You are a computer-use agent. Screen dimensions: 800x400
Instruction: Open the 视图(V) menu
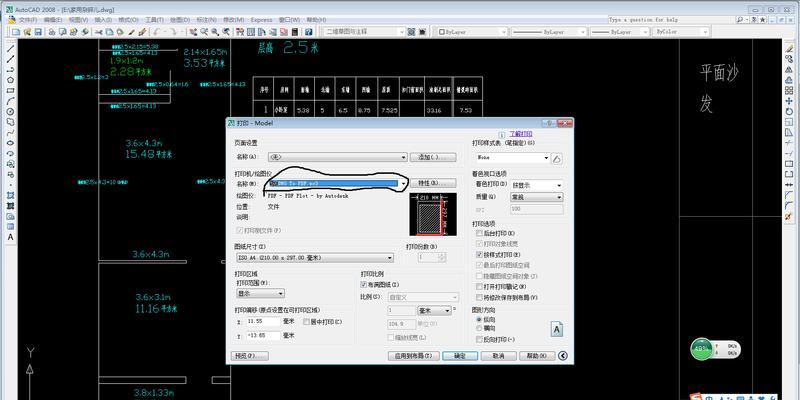coord(78,19)
